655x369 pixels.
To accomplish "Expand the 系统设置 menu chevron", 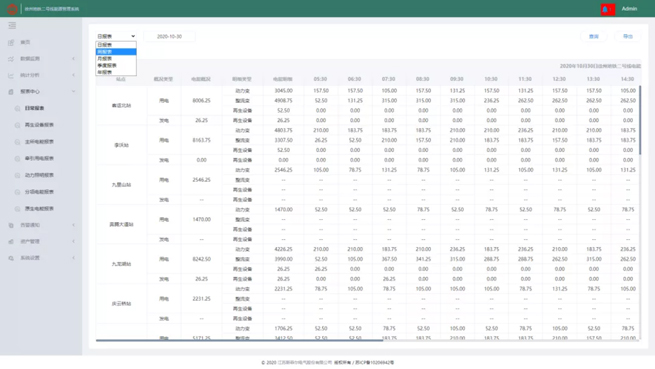I will pyautogui.click(x=74, y=258).
